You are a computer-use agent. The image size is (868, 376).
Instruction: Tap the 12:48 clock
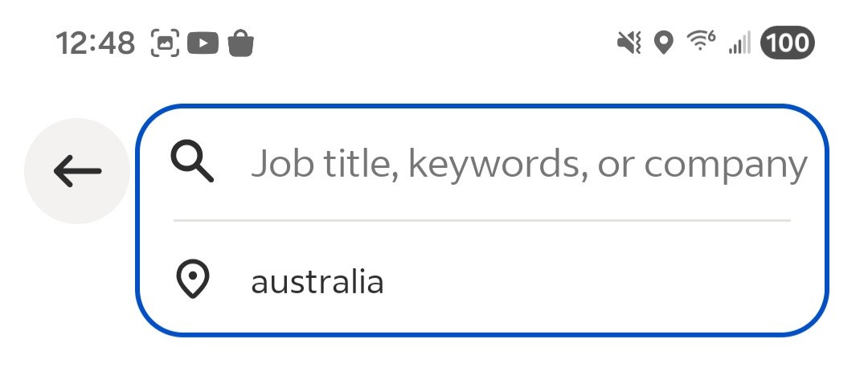pyautogui.click(x=96, y=43)
